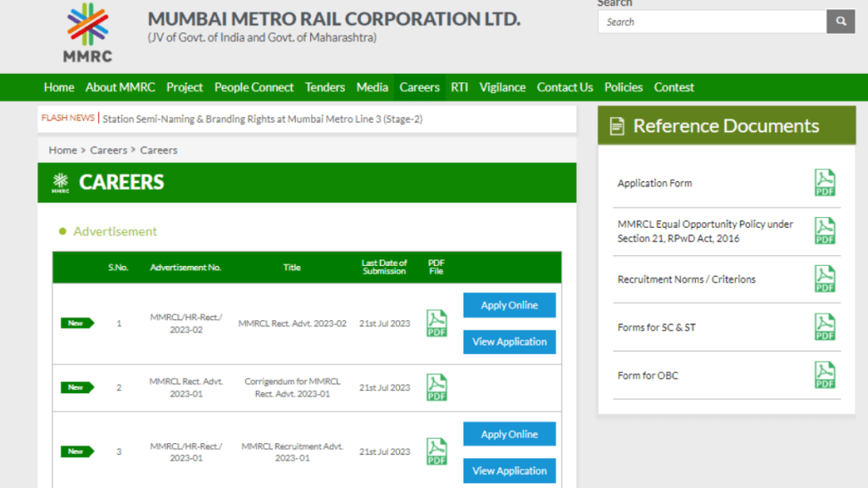Open PDF for Recruitment Norms / Criterions

click(824, 279)
